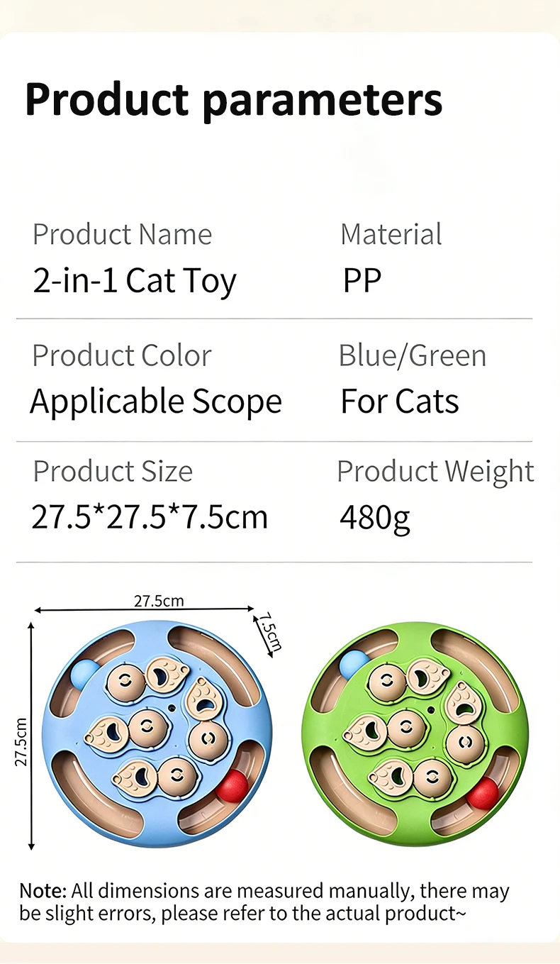560x964 pixels.
Task: Click the "Product Weight" label
Action: pyautogui.click(x=435, y=471)
